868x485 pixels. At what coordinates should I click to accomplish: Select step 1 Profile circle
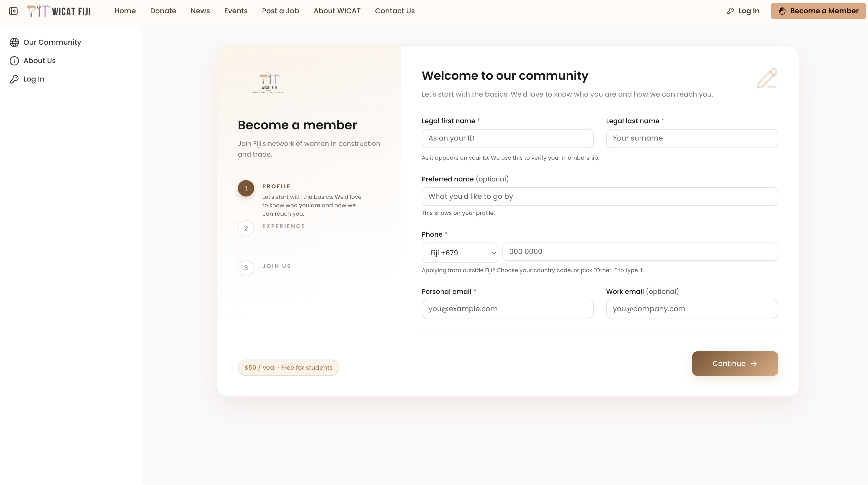246,188
